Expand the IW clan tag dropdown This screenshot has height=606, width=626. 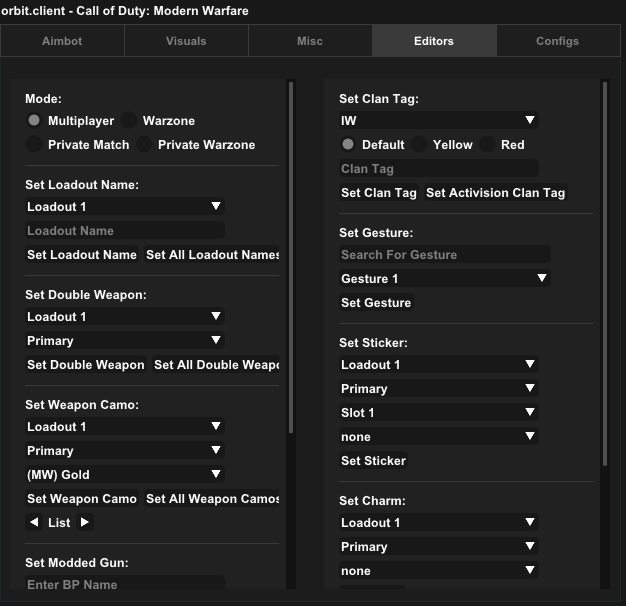tap(438, 121)
